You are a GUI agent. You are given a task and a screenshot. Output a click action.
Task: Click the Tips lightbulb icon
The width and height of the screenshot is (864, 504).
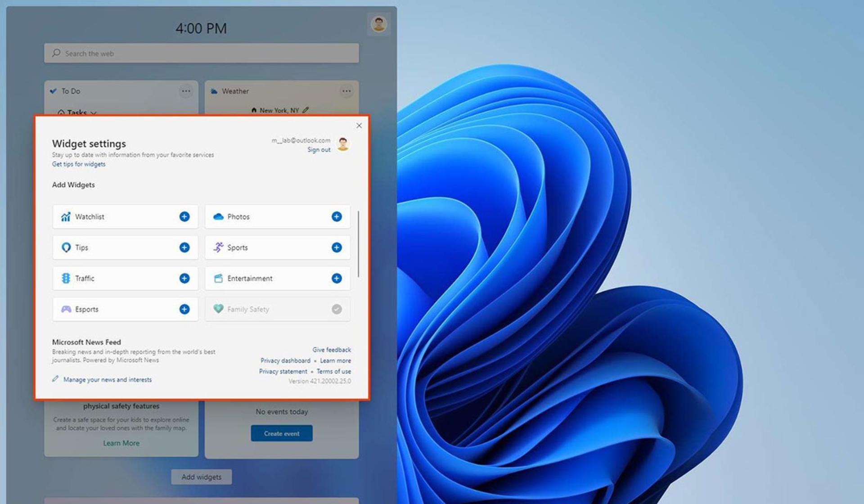point(66,247)
